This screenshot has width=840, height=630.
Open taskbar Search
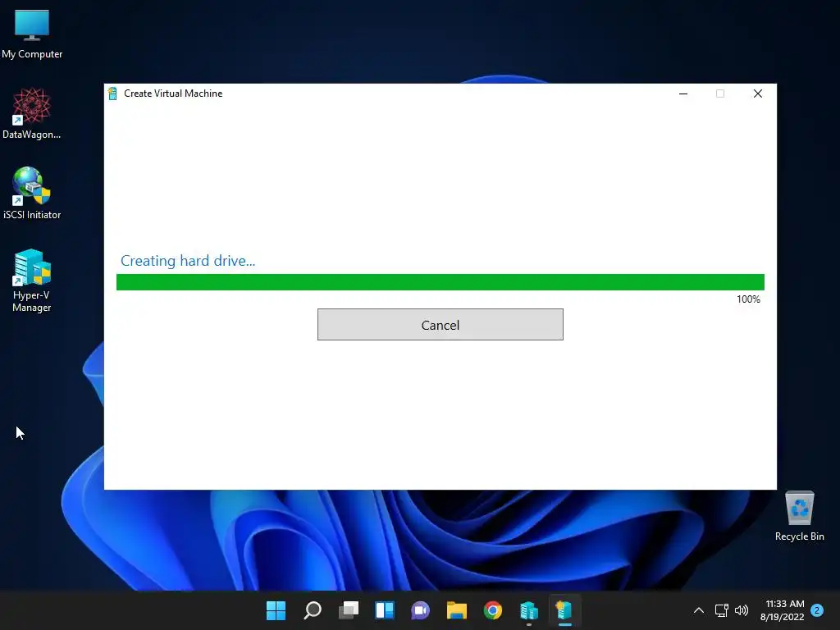[313, 610]
